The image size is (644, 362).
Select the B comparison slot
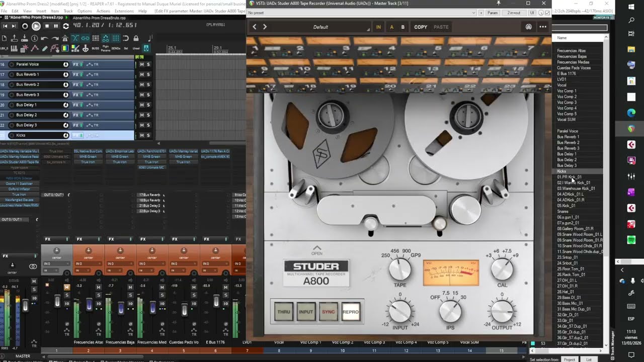[x=403, y=27]
